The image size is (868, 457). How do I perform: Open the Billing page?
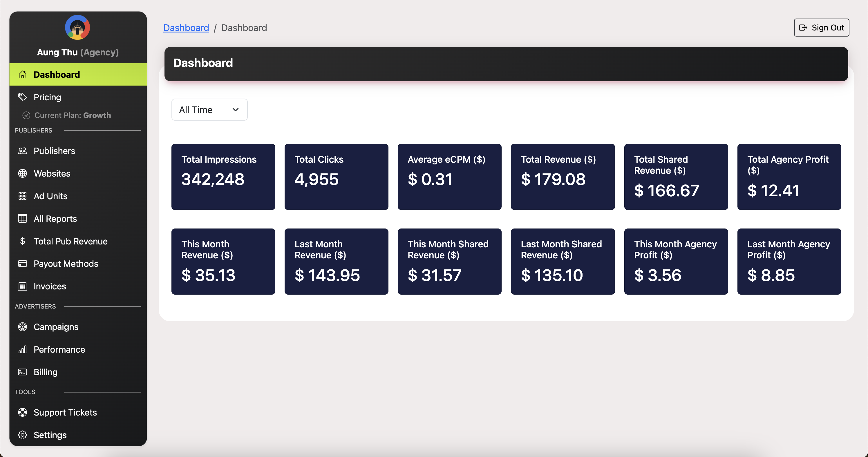[78, 372]
